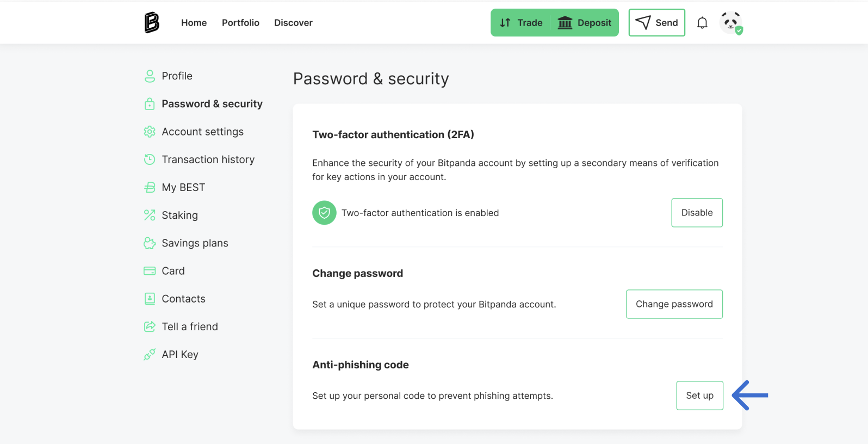Open Tell a friend page
The width and height of the screenshot is (868, 444).
[x=190, y=326]
